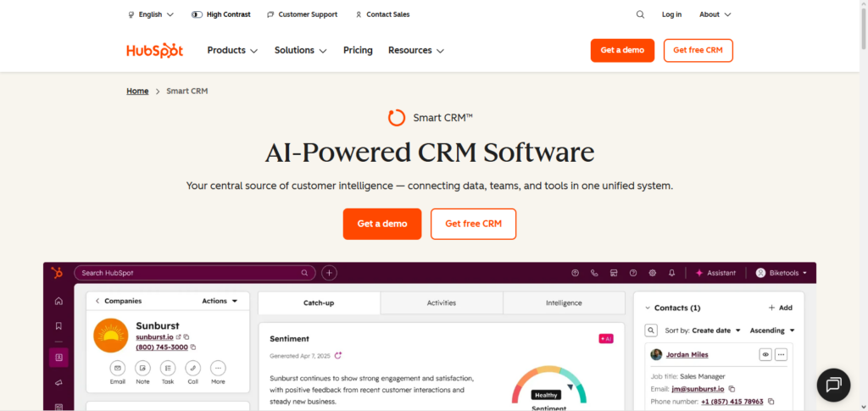
Task: Click the hero Get free CRM button
Action: point(473,224)
